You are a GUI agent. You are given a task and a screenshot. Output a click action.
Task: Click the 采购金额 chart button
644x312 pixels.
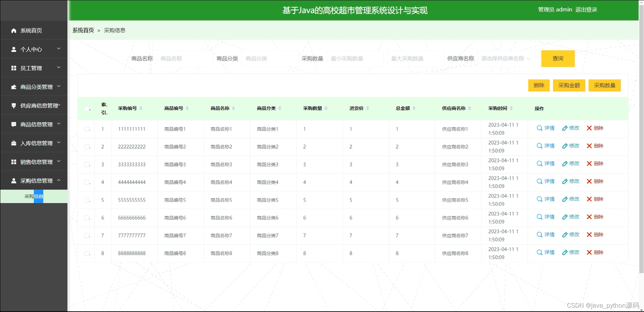coord(569,85)
